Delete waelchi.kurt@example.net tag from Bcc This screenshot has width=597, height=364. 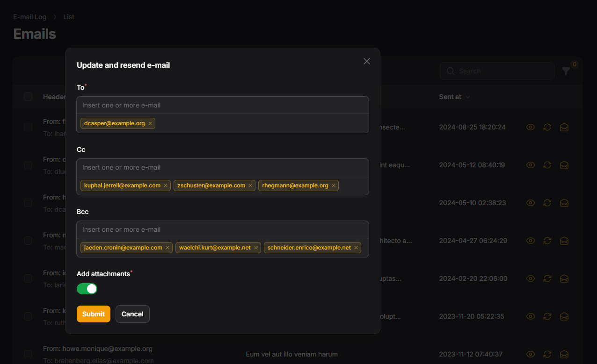coord(256,248)
